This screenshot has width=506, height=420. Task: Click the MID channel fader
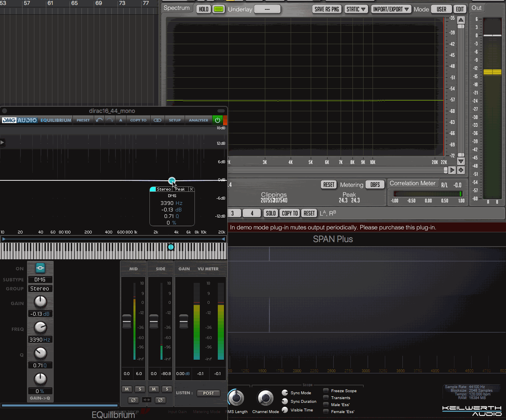(127, 321)
